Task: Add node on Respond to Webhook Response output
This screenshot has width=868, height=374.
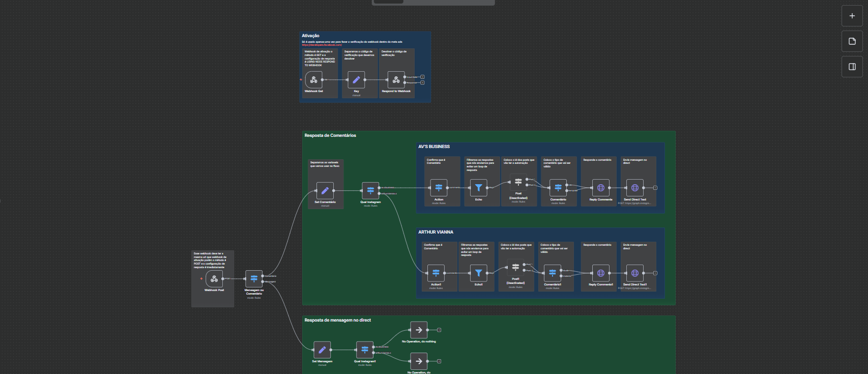Action: (422, 82)
